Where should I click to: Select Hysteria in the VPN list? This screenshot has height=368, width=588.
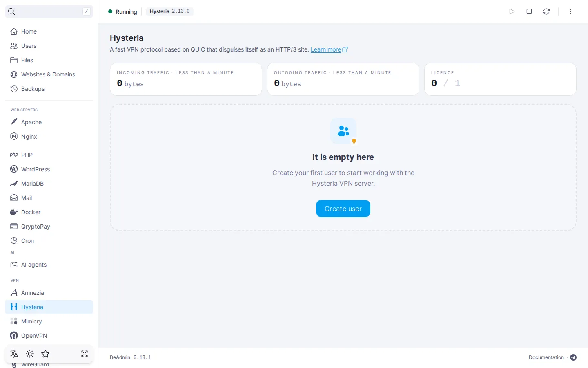(x=49, y=307)
